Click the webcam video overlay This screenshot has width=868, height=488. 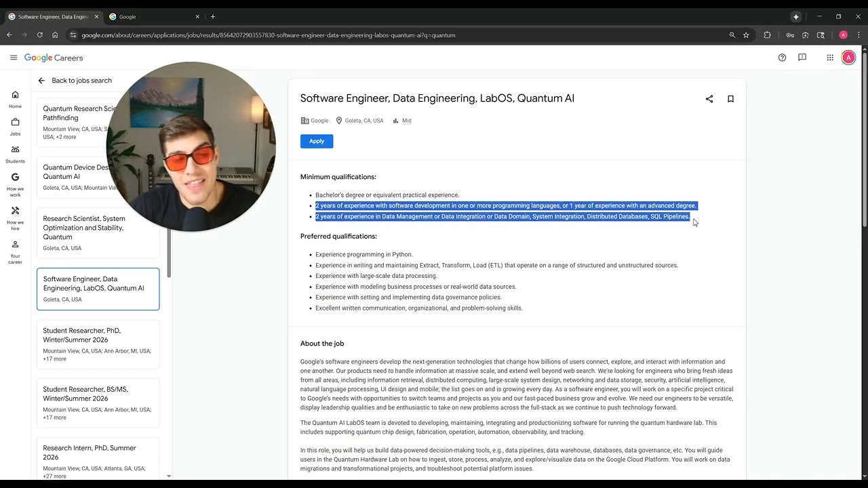(x=191, y=146)
